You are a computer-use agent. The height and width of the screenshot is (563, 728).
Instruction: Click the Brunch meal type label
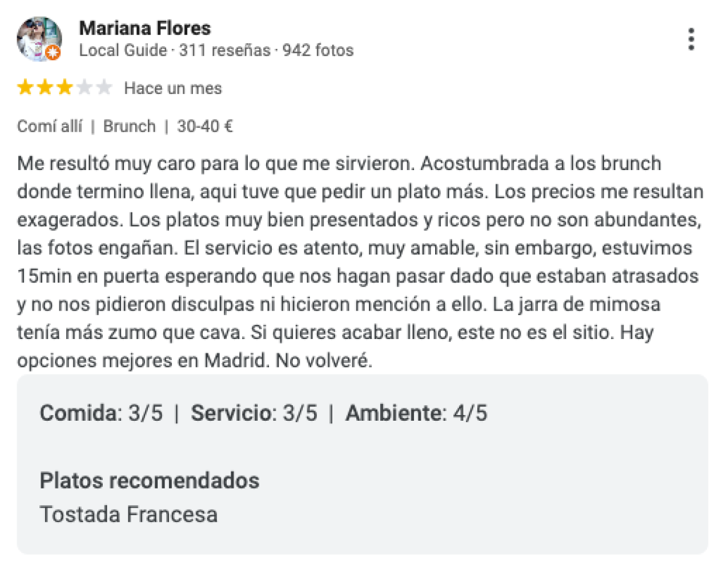point(129,126)
